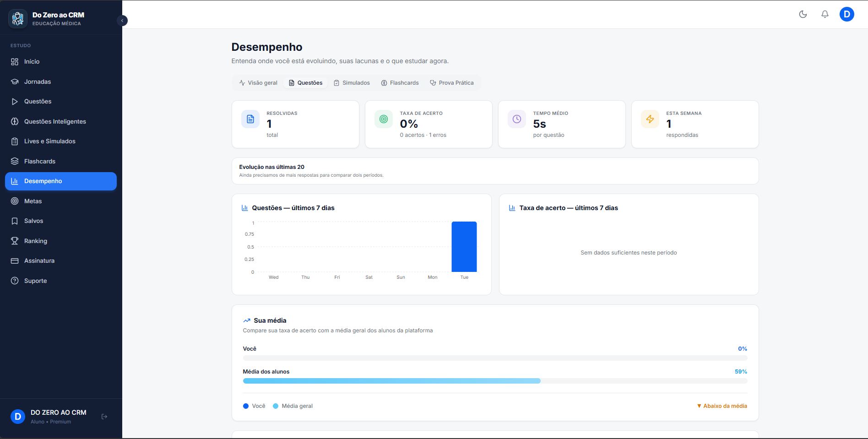Screen dimensions: 868x439
Task: Click the Do Zero ao CRM logo icon
Action: 18,19
